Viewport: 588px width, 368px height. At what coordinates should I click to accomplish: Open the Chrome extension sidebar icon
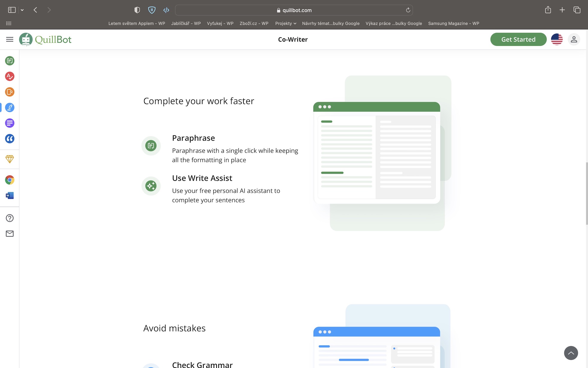[10, 180]
